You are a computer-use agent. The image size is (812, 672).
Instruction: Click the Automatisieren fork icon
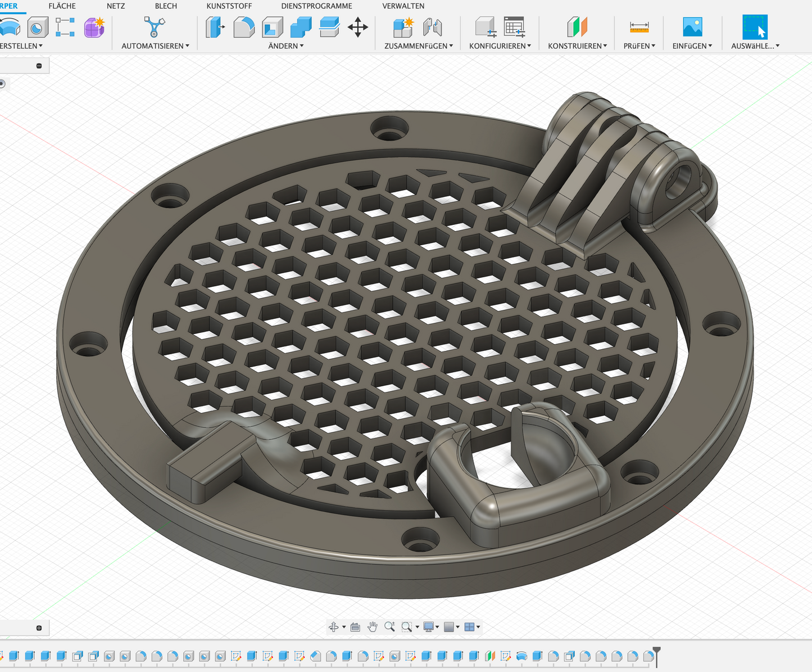[x=155, y=27]
